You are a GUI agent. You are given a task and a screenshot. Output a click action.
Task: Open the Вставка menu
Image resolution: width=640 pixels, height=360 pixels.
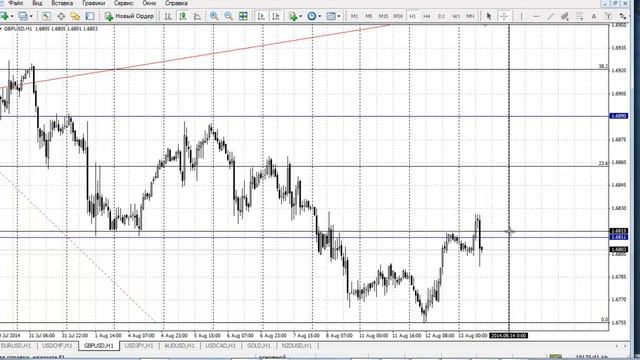click(62, 3)
